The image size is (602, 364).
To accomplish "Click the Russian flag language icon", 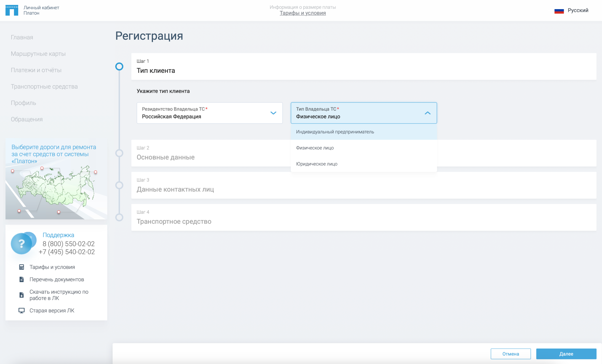I will 559,10.
